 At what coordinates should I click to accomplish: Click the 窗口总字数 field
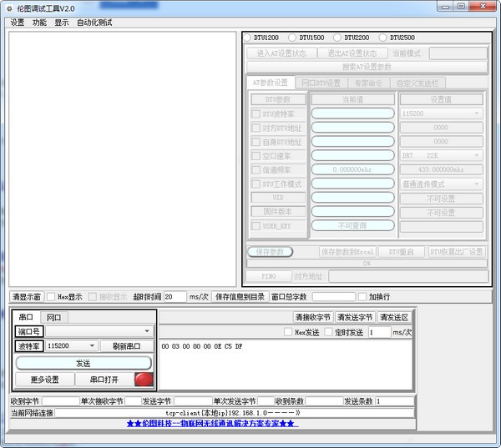tap(334, 297)
